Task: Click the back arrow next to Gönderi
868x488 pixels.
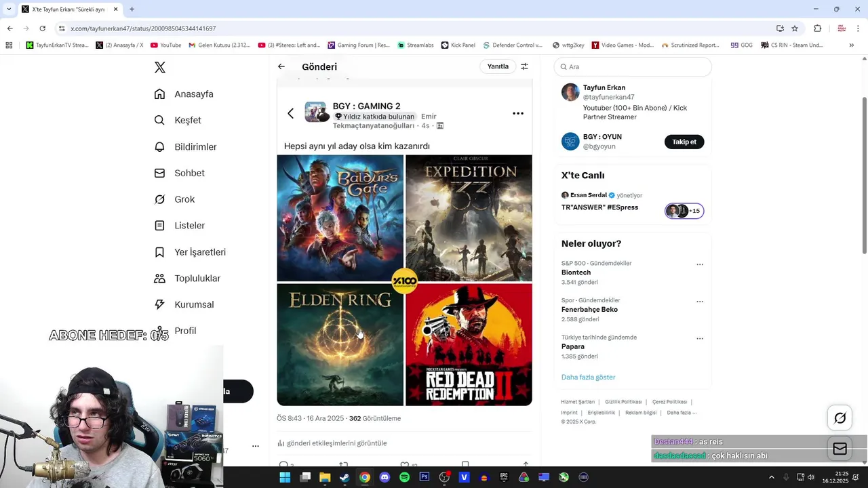Action: (x=281, y=66)
